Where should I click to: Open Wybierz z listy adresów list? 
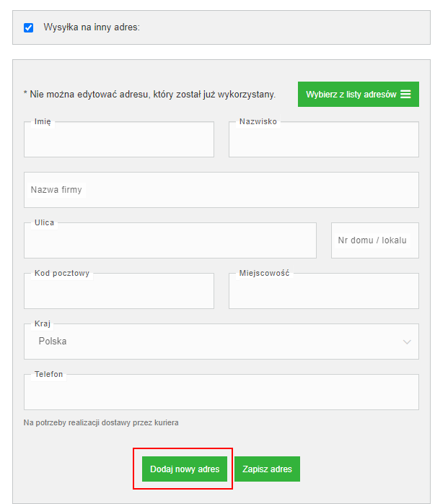coord(359,94)
